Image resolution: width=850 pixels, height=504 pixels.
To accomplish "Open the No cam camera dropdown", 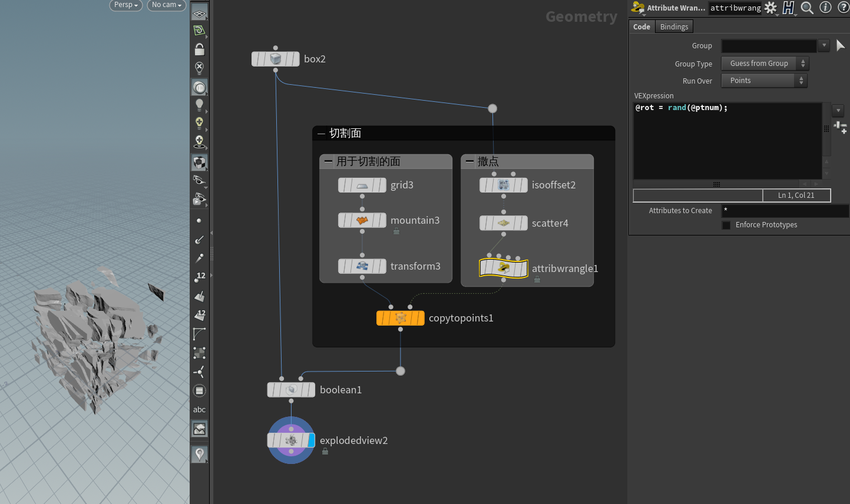I will [x=167, y=5].
